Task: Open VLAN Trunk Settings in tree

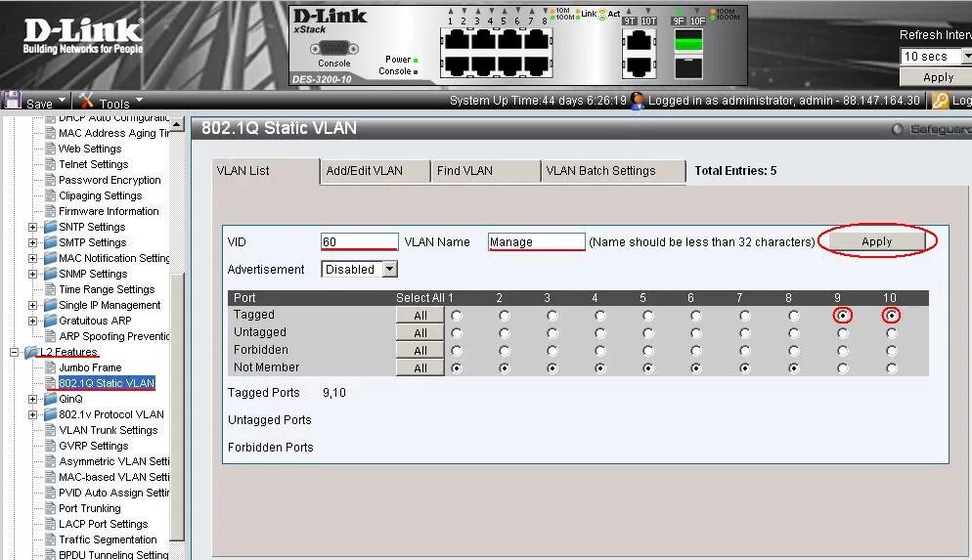Action: pos(109,430)
